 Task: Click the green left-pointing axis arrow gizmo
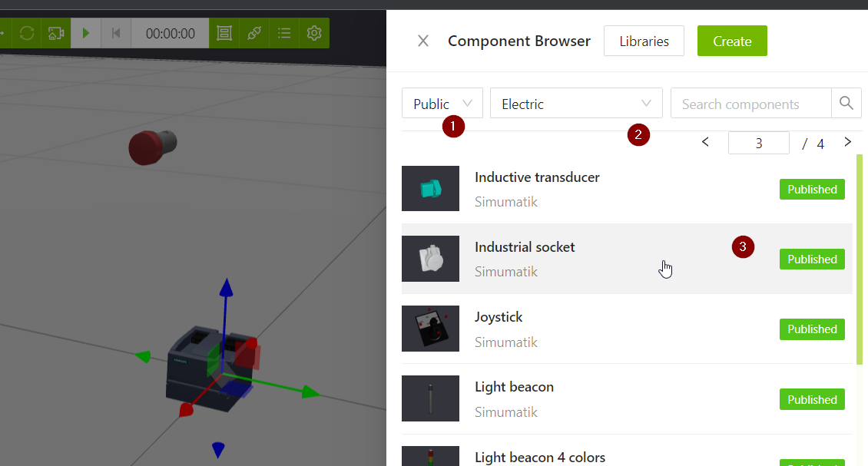click(x=143, y=356)
